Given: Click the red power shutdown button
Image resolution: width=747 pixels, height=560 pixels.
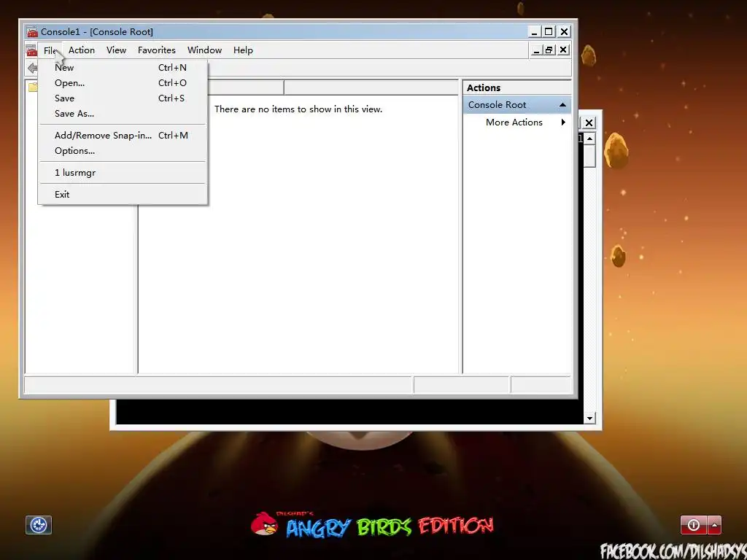Looking at the screenshot, I should pyautogui.click(x=694, y=525).
